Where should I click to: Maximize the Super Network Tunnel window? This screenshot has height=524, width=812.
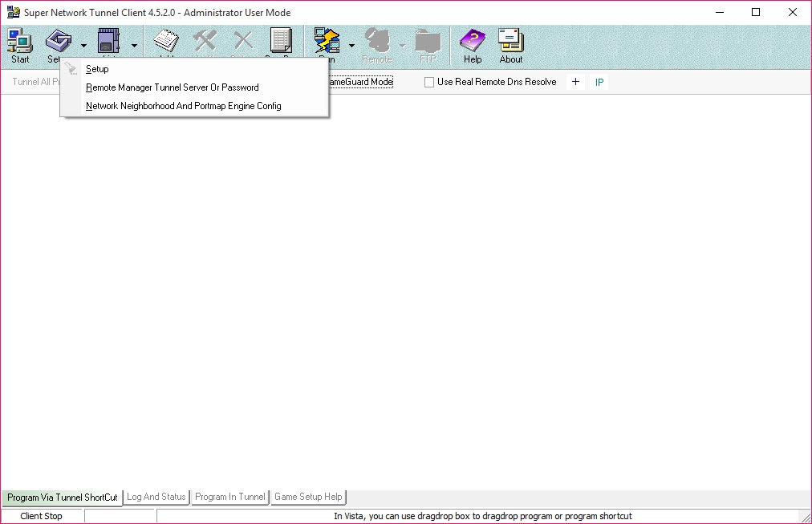[756, 12]
